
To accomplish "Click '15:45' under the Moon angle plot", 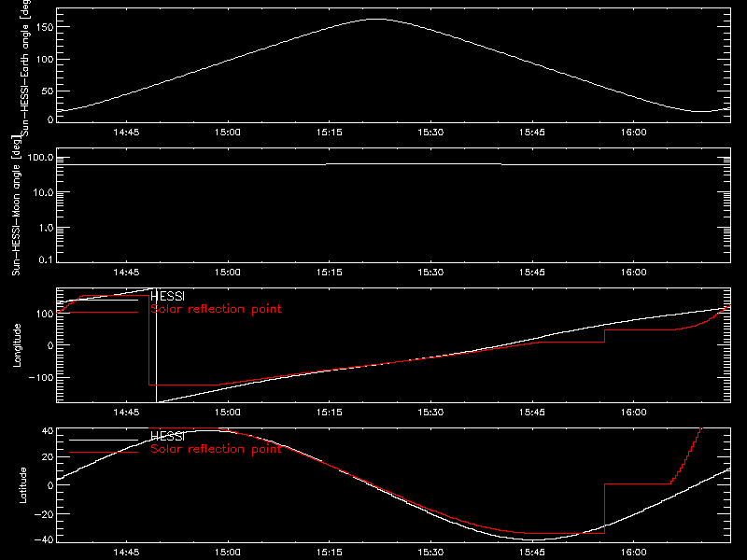I will point(532,273).
